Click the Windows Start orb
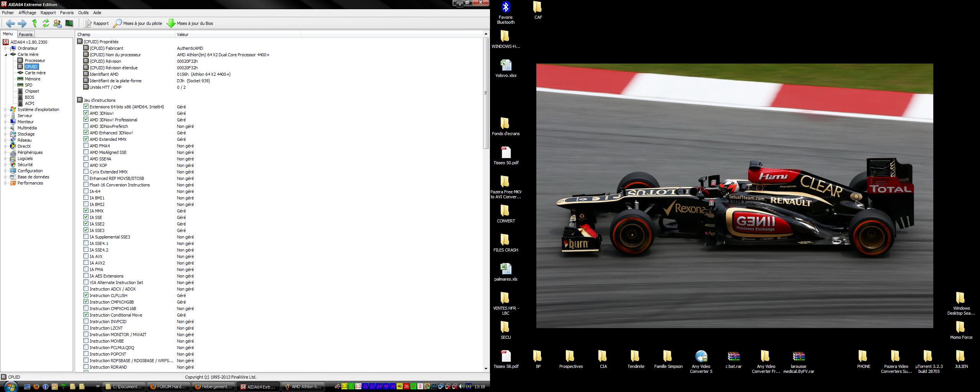Viewport: 980px width, 392px height. pyautogui.click(x=11, y=386)
